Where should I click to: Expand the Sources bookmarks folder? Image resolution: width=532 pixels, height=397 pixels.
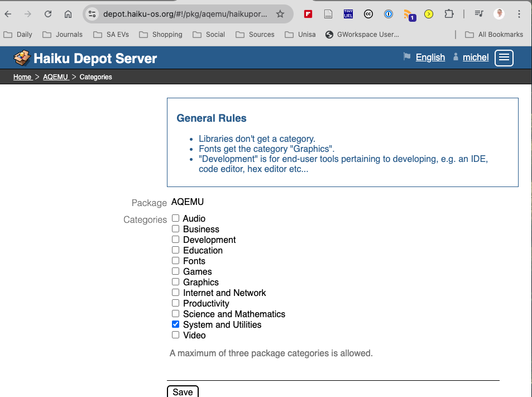tap(255, 35)
